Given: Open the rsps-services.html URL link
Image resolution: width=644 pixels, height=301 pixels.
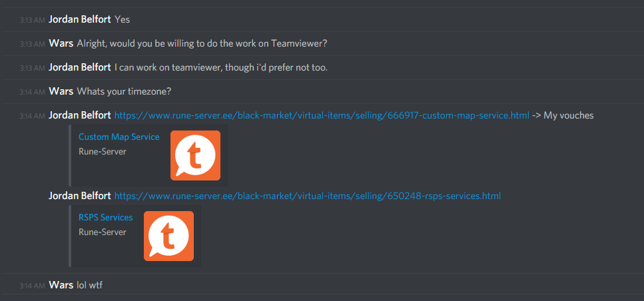Looking at the screenshot, I should pos(307,196).
